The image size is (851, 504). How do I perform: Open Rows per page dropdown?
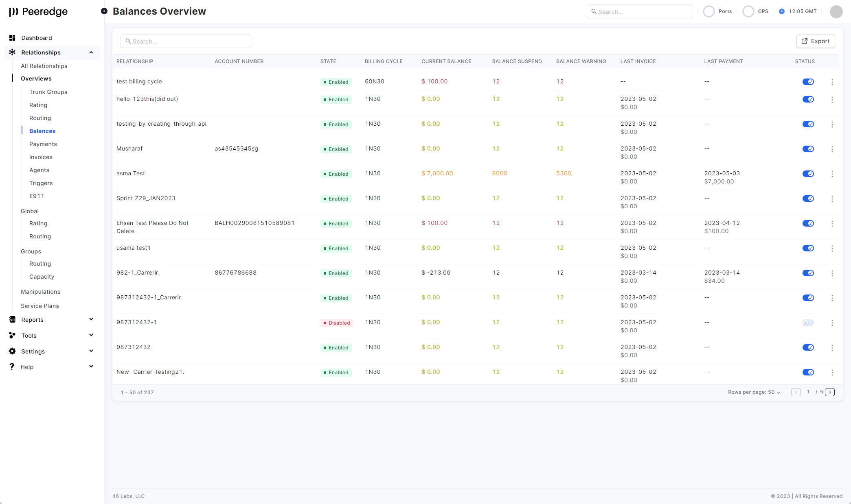754,393
